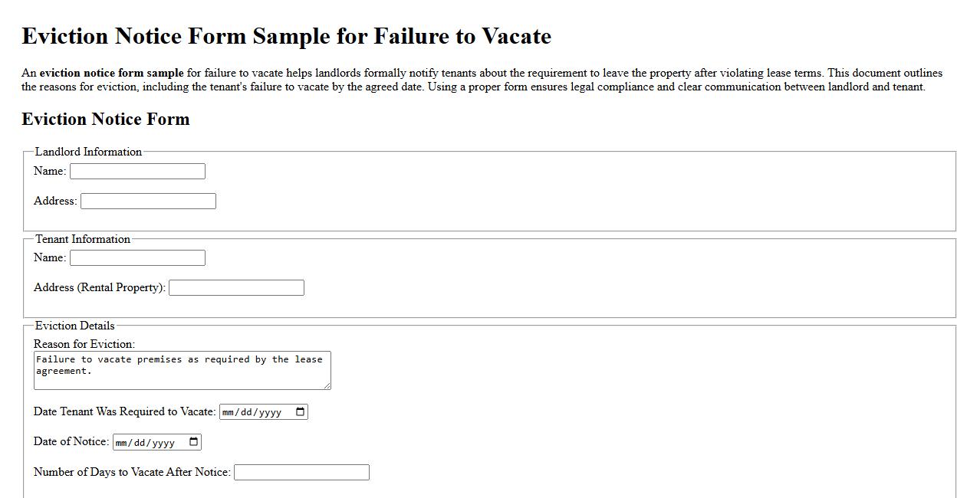Click the tenant Name input field
This screenshot has height=498, width=980.
click(x=136, y=257)
